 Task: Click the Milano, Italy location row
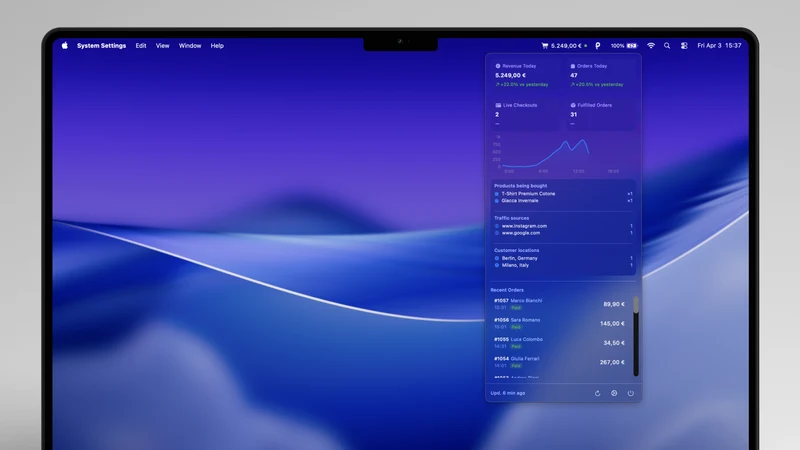coord(563,265)
